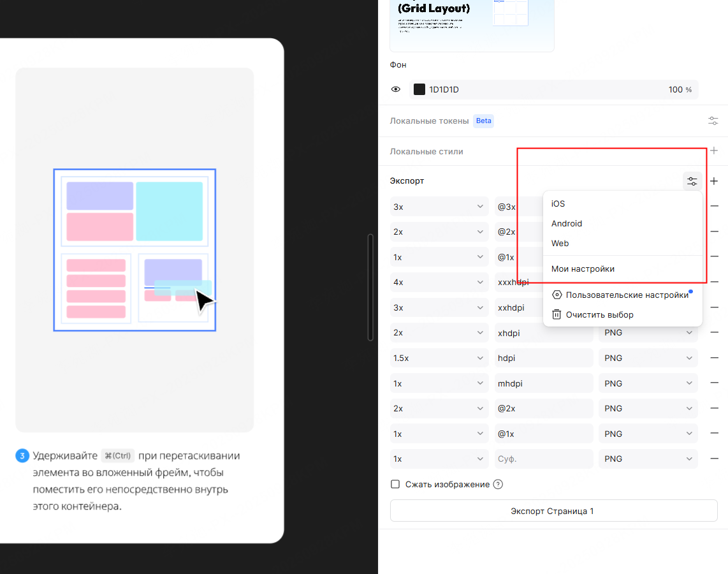This screenshot has height=574, width=728.
Task: Click the Экспорт Страница 1 button
Action: coord(553,511)
